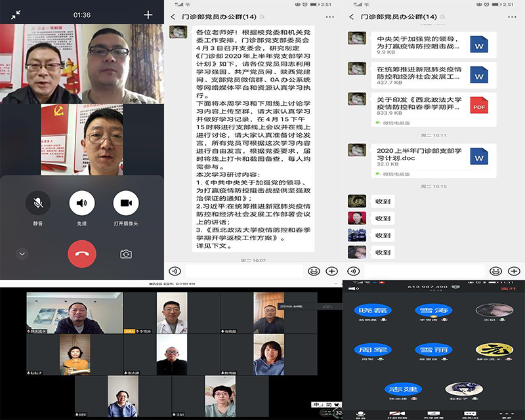The width and height of the screenshot is (525, 420).
Task: Collapse the call controls with the down chevron
Action: coord(22,254)
